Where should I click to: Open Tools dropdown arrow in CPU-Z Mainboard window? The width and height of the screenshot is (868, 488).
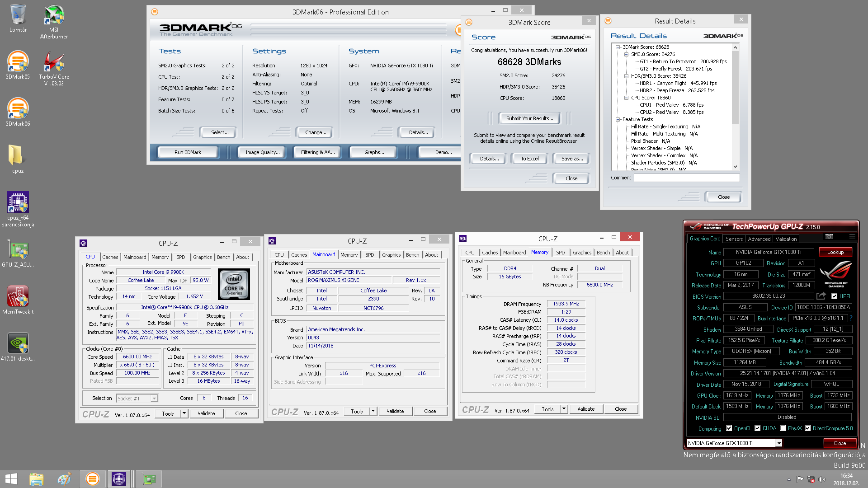click(373, 411)
